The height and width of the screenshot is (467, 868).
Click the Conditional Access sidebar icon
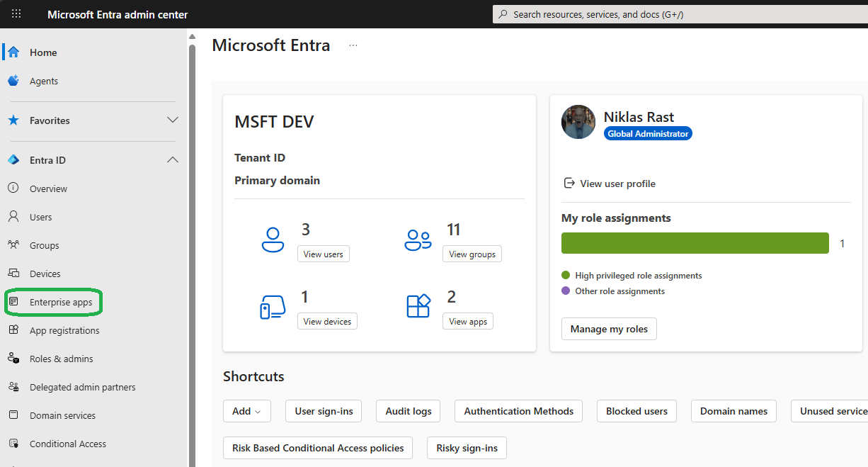point(13,444)
